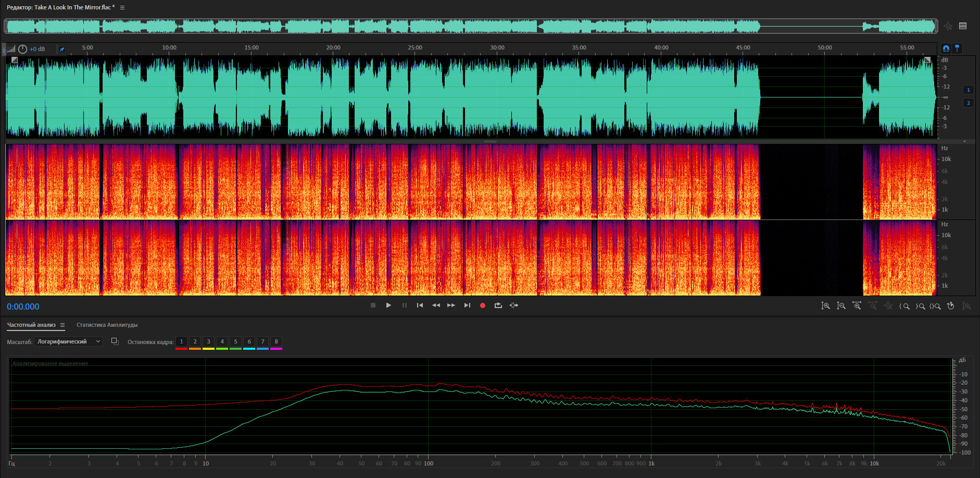Zoom in amplitude with magnifier icon

pos(825,306)
